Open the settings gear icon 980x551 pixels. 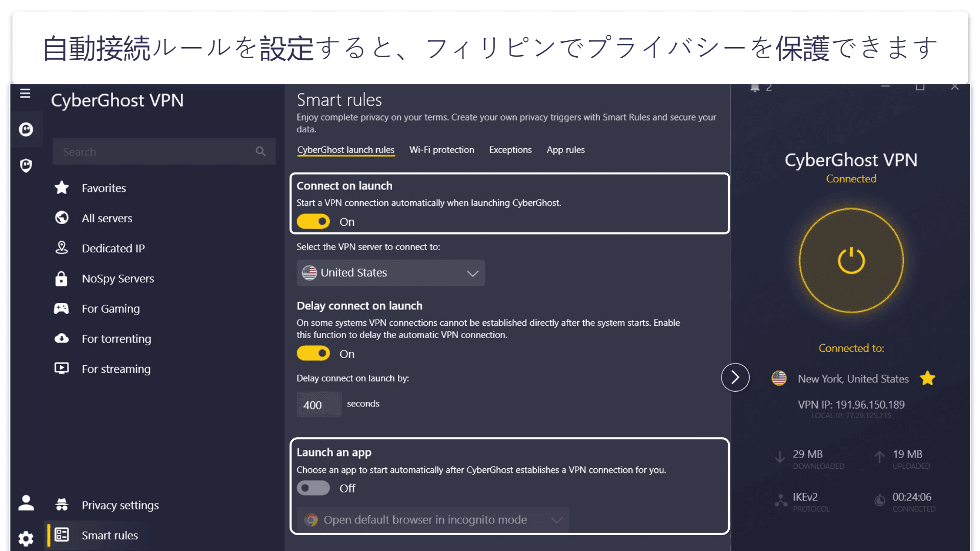click(26, 538)
